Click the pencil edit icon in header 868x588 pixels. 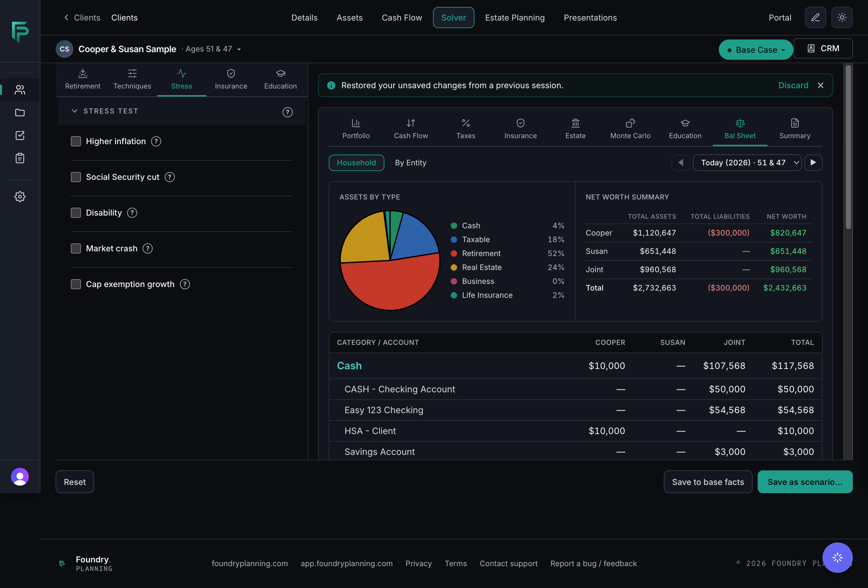point(815,18)
